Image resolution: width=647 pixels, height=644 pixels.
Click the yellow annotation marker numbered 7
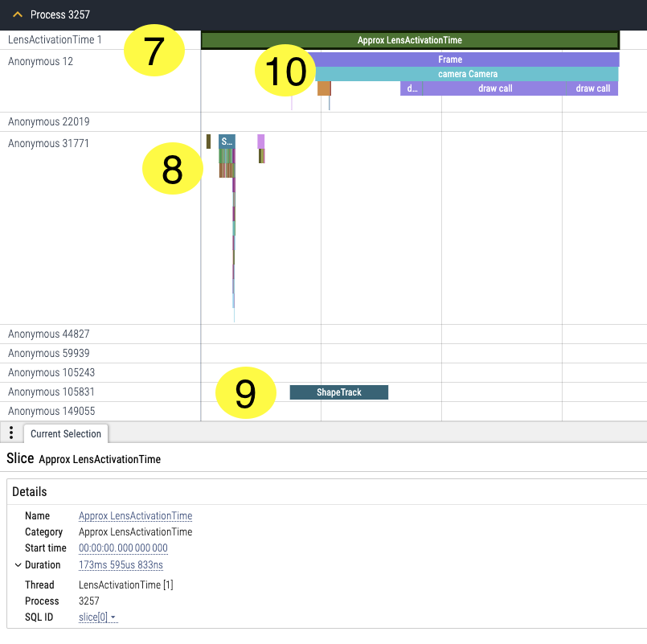coord(154,51)
